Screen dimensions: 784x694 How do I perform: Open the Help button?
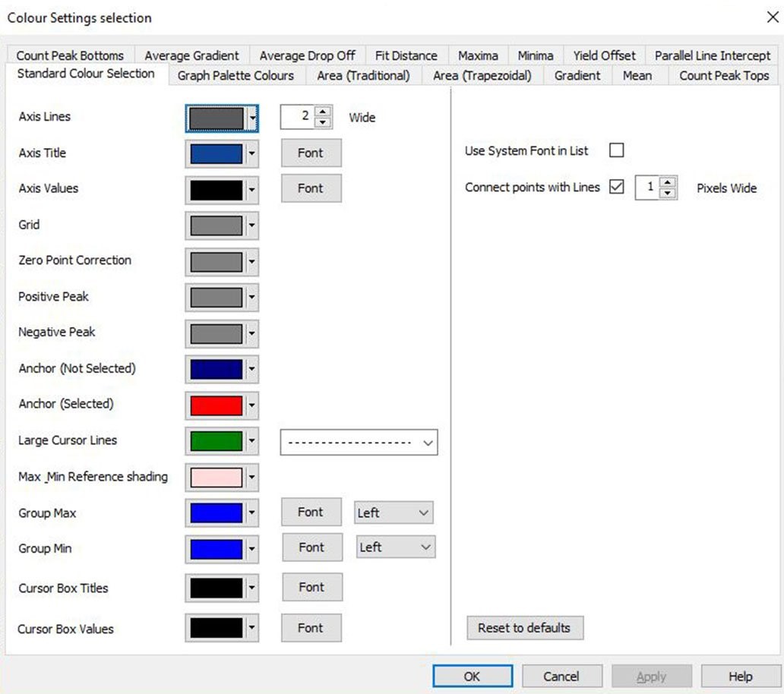coord(740,677)
